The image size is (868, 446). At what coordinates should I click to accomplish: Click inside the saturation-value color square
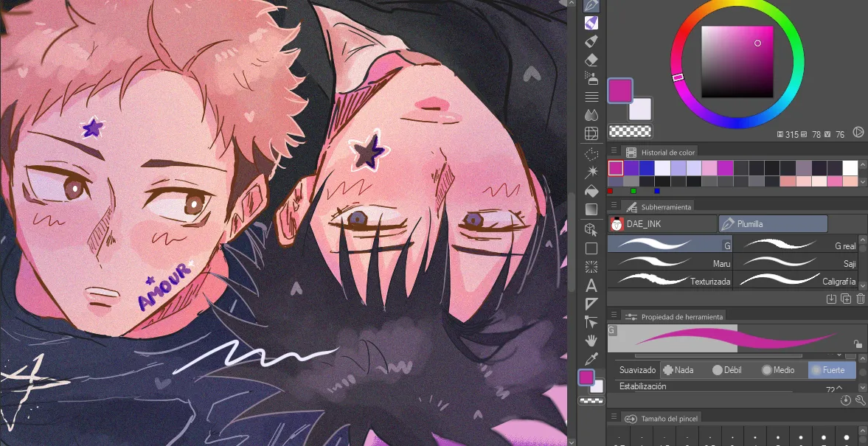737,62
